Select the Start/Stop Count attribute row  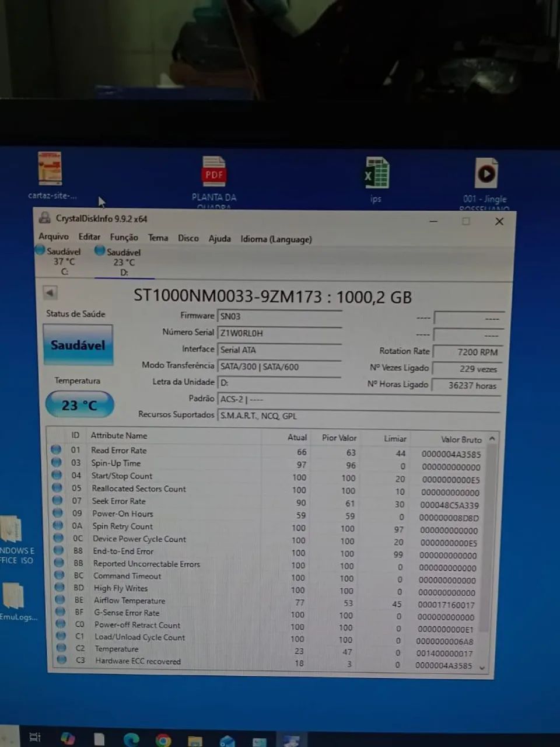pyautogui.click(x=268, y=477)
